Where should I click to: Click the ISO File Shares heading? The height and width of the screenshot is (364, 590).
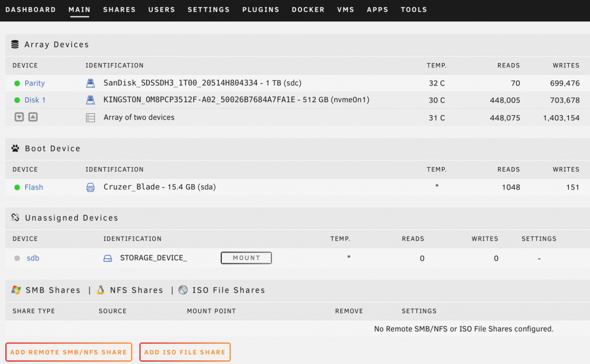(229, 290)
